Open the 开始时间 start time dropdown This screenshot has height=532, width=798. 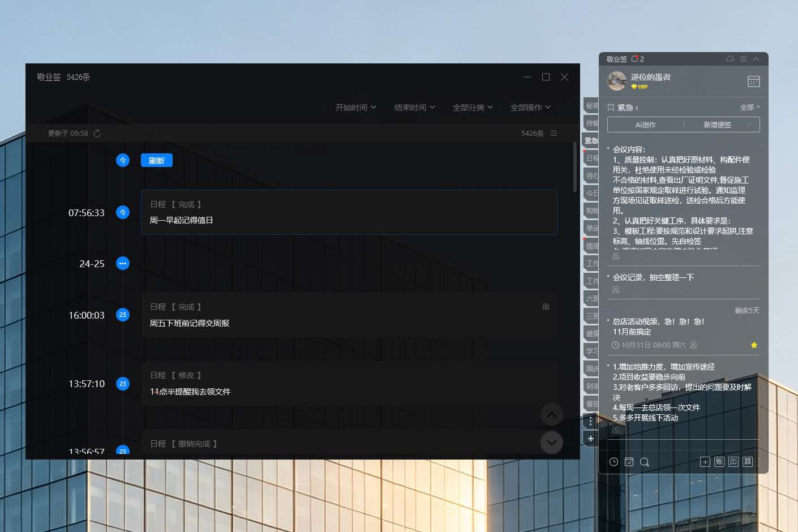coord(356,108)
